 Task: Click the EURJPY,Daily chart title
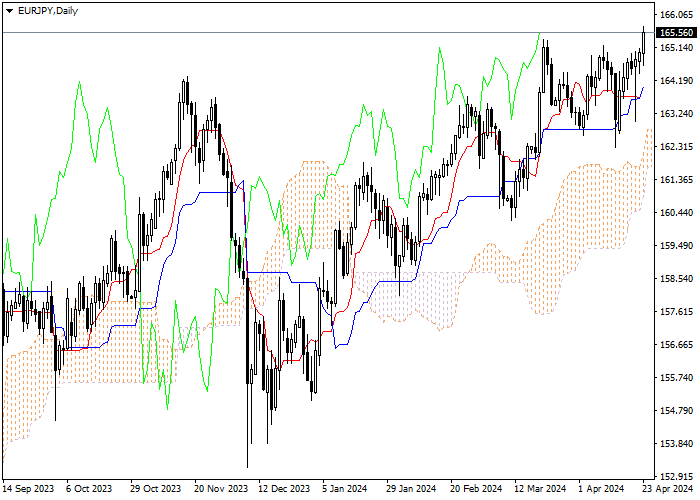point(48,11)
